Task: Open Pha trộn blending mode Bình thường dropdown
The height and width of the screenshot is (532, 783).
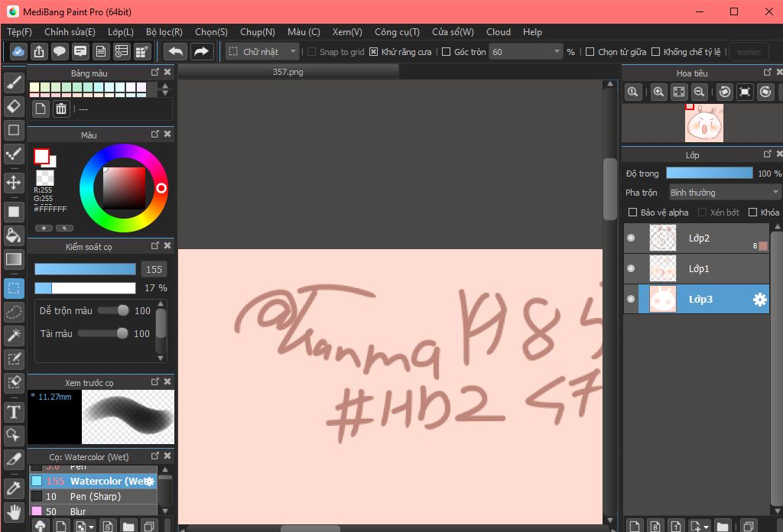Action: (x=724, y=193)
